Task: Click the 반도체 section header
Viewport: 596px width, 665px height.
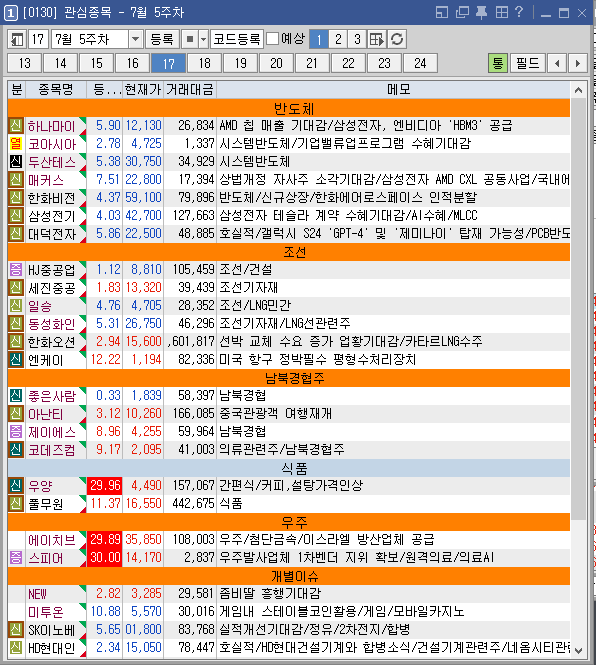Action: 289,108
